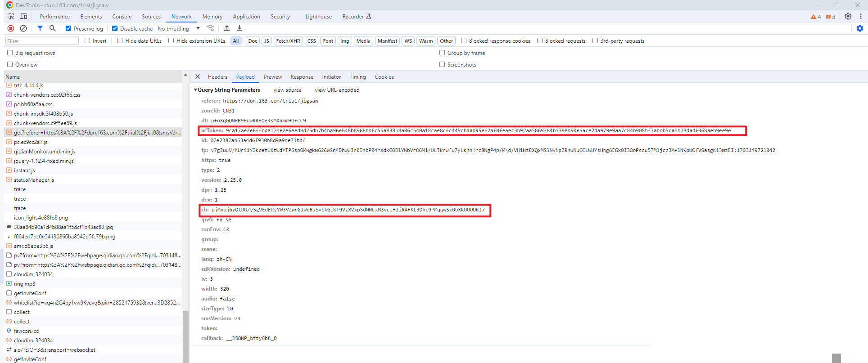
Task: Open the Application panel tab
Action: click(246, 17)
